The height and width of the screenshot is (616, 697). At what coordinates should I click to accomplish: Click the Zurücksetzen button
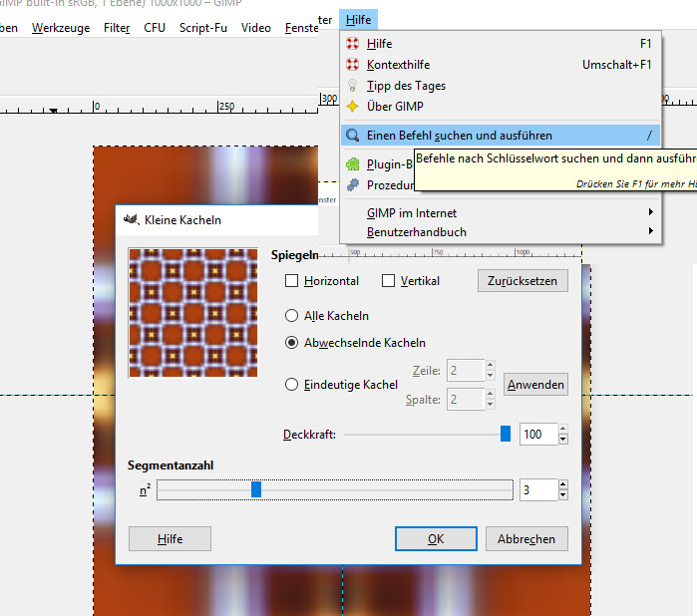523,281
